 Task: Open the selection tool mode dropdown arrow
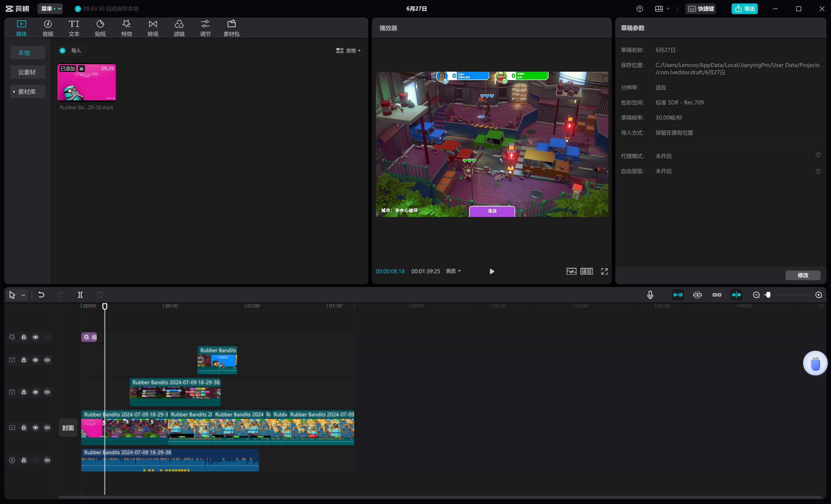coord(23,295)
